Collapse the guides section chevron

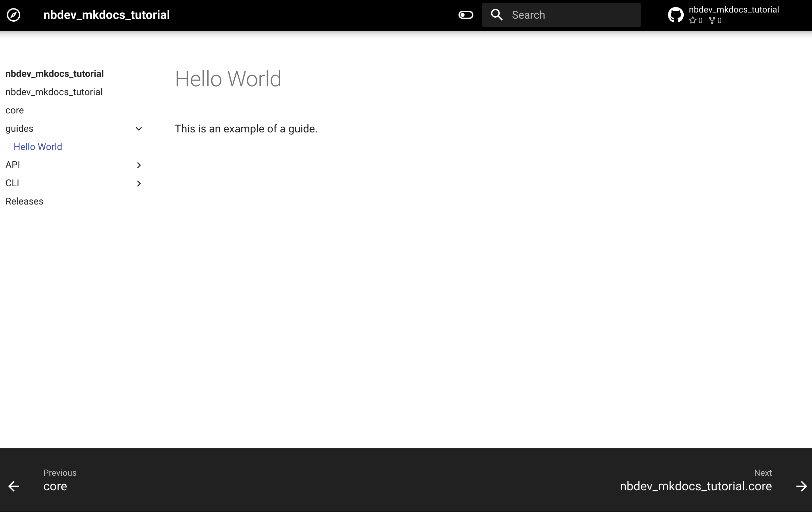139,129
